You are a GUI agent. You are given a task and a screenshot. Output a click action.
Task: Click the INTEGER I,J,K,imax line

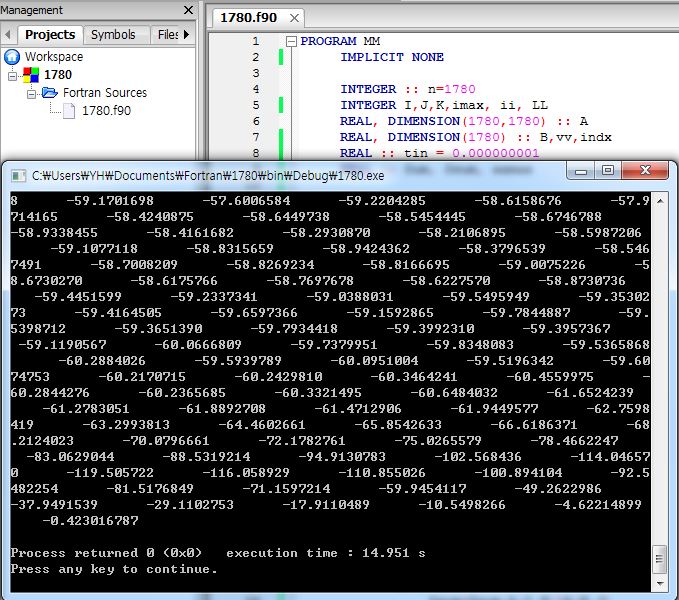click(444, 105)
